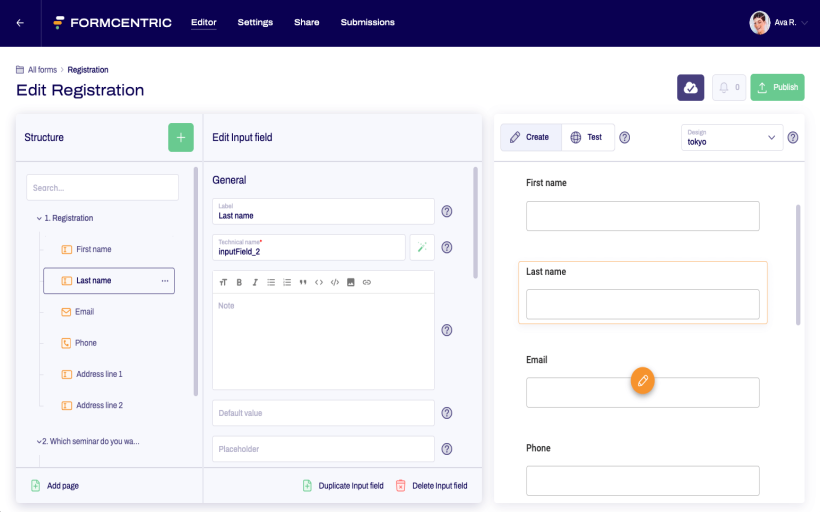The width and height of the screenshot is (820, 512).
Task: Open help for Placeholder field
Action: pyautogui.click(x=447, y=449)
